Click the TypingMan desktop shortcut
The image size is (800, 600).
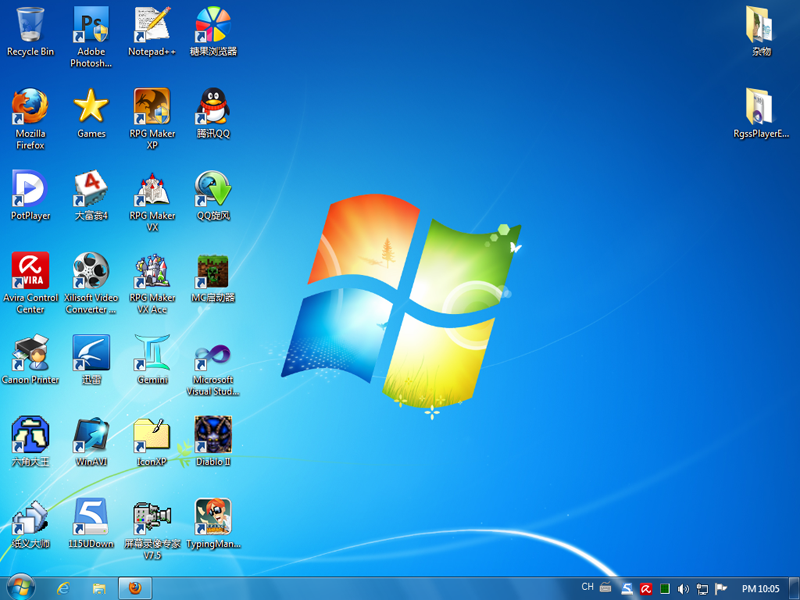(213, 517)
